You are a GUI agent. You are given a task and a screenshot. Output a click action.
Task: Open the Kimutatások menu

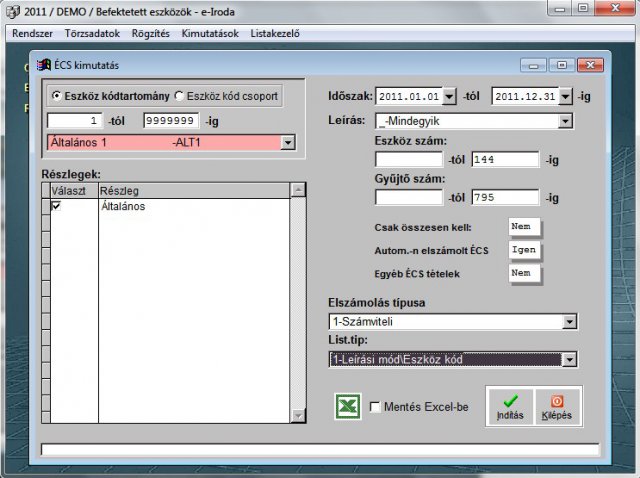click(211, 33)
